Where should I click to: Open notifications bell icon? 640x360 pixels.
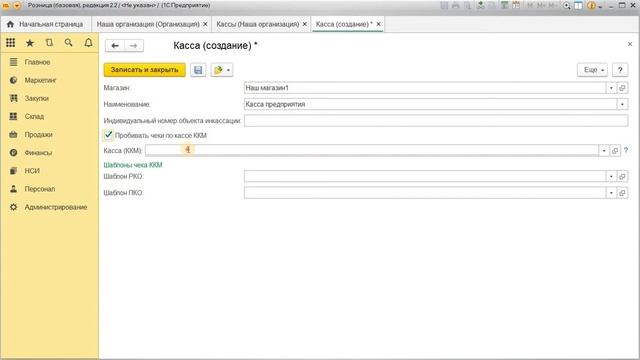coord(88,43)
